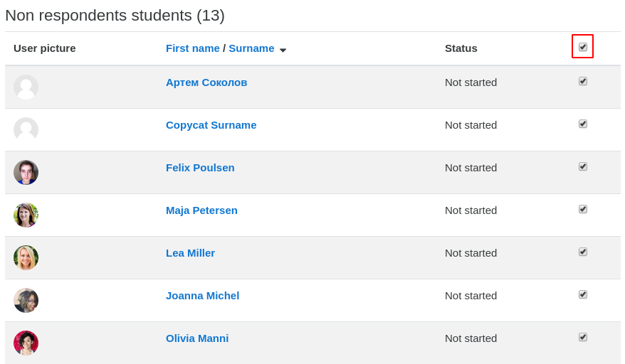The height and width of the screenshot is (364, 625).
Task: Toggle Olivia Manni's selection checkbox
Action: pyautogui.click(x=583, y=337)
